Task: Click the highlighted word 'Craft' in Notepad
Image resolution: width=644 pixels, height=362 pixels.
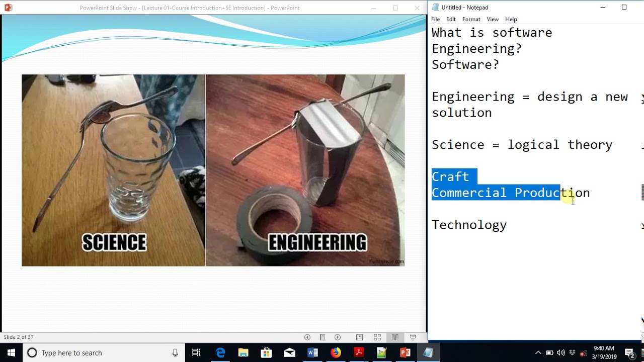Action: (450, 176)
